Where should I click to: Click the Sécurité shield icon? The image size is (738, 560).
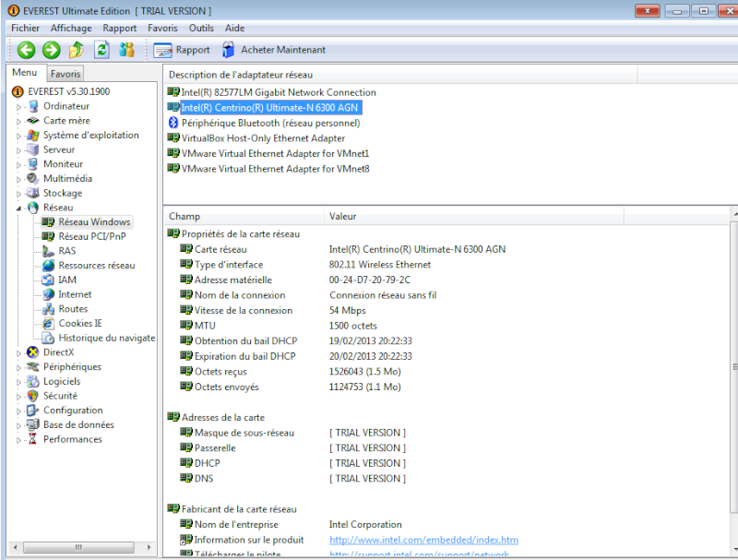coord(33,396)
